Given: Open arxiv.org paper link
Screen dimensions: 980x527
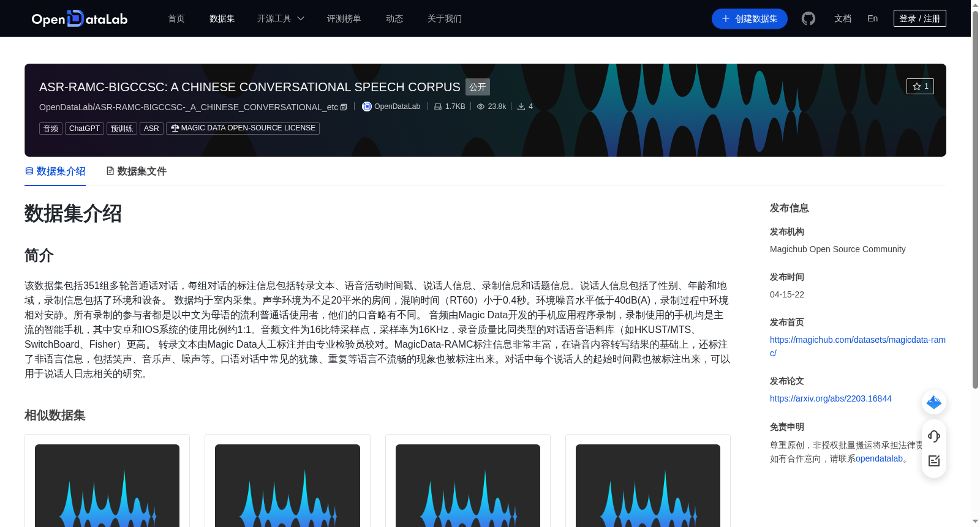Looking at the screenshot, I should coord(831,398).
